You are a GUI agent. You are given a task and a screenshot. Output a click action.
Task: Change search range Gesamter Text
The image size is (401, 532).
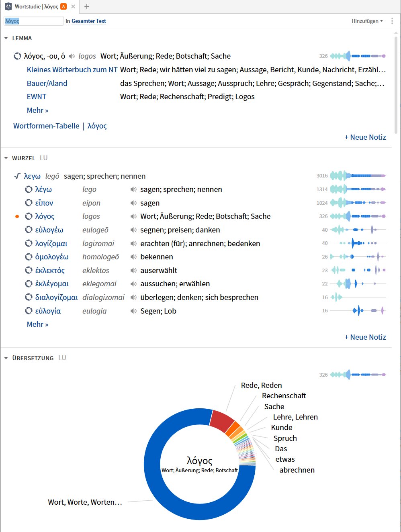pyautogui.click(x=89, y=21)
